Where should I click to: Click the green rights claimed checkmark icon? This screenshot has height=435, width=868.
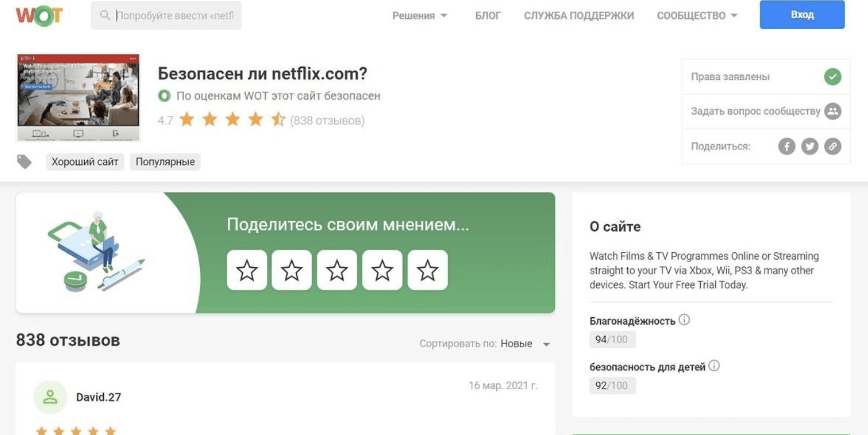coord(833,77)
